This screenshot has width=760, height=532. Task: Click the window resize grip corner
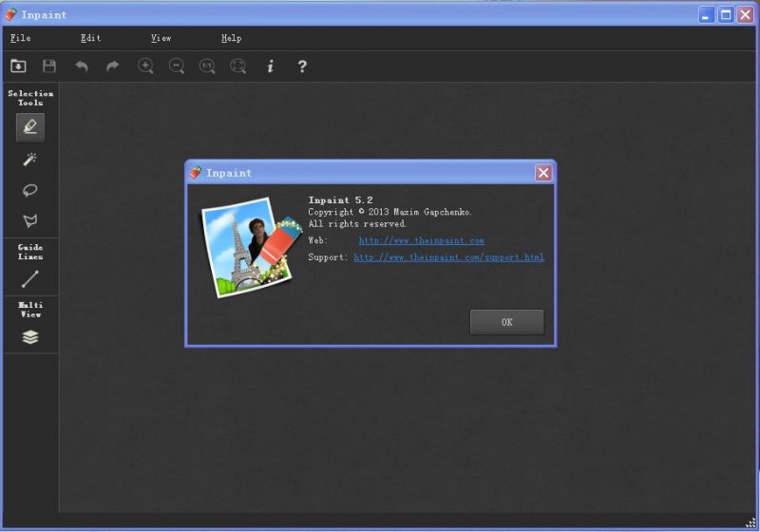(750, 522)
